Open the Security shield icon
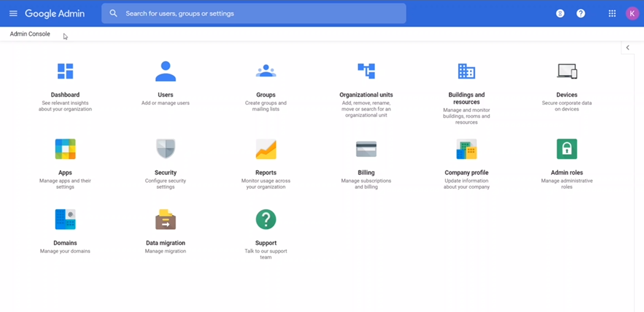Image resolution: width=644 pixels, height=312 pixels. (x=166, y=149)
